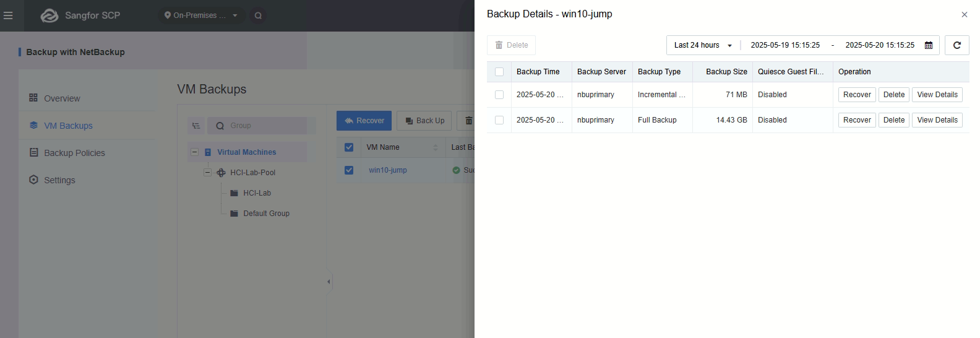Click the VM Backups layers icon
The height and width of the screenshot is (338, 980).
tap(33, 125)
